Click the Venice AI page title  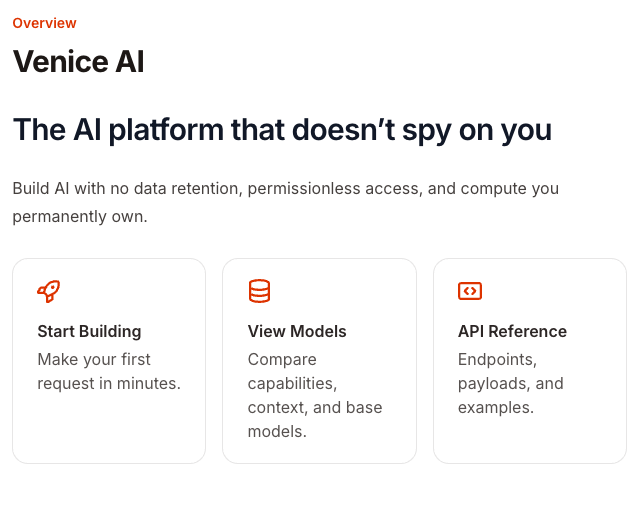[78, 62]
